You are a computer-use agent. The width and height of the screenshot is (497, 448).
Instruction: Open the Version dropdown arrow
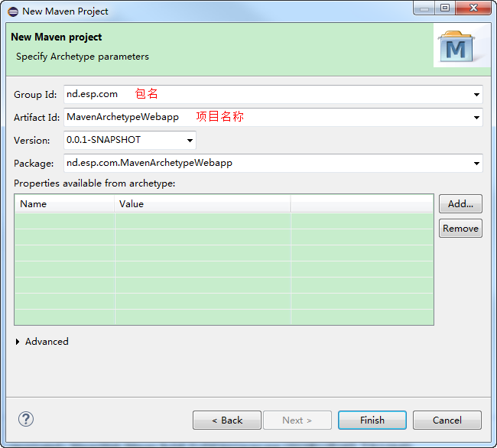click(x=190, y=141)
